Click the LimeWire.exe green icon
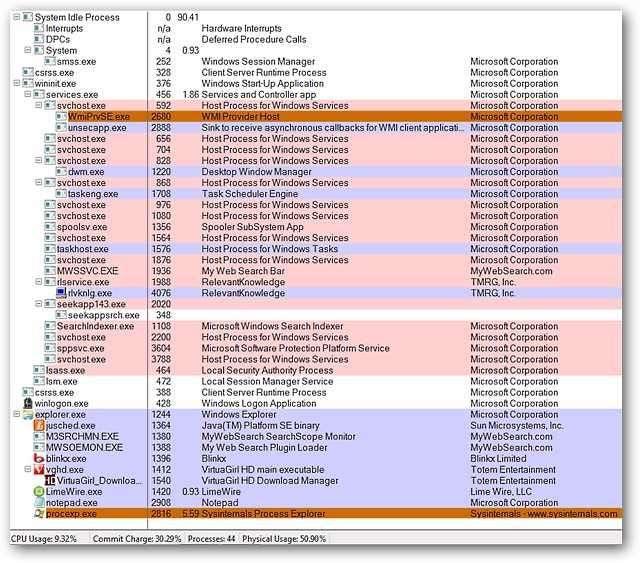Screen dimensions: 640x563 click(39, 492)
